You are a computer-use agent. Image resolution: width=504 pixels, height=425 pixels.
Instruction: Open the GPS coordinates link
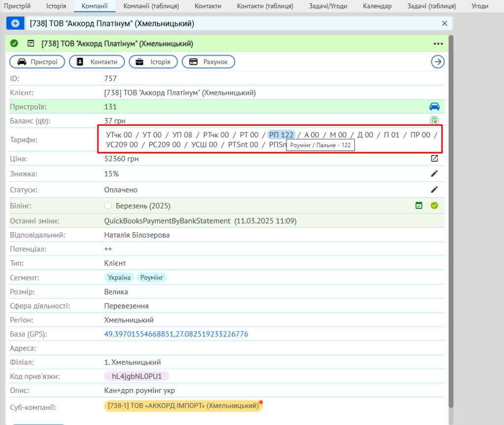176,334
